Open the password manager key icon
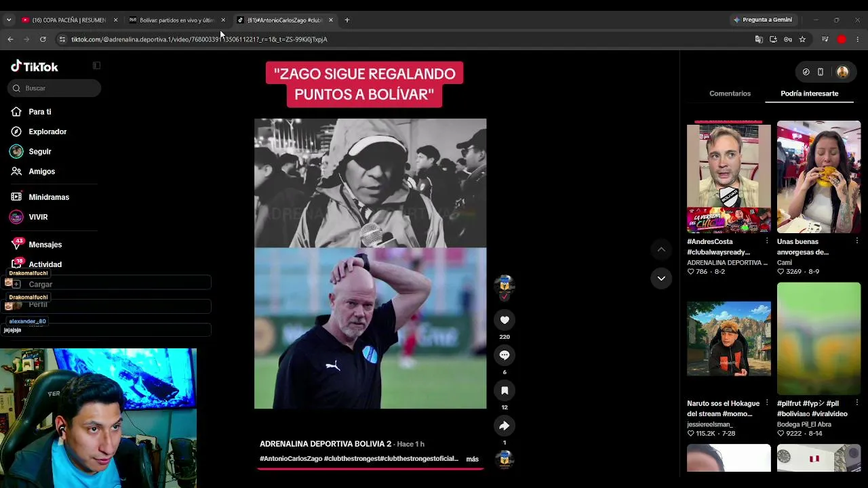This screenshot has height=488, width=868. click(788, 39)
